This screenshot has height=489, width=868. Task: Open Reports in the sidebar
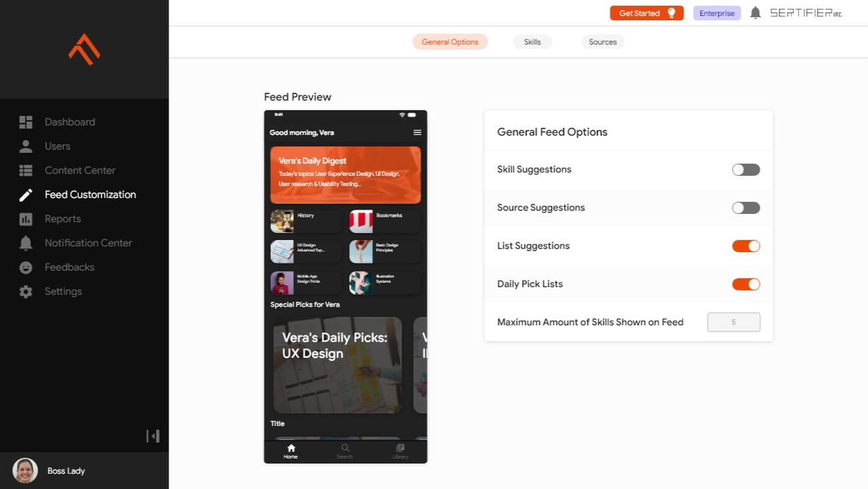62,219
